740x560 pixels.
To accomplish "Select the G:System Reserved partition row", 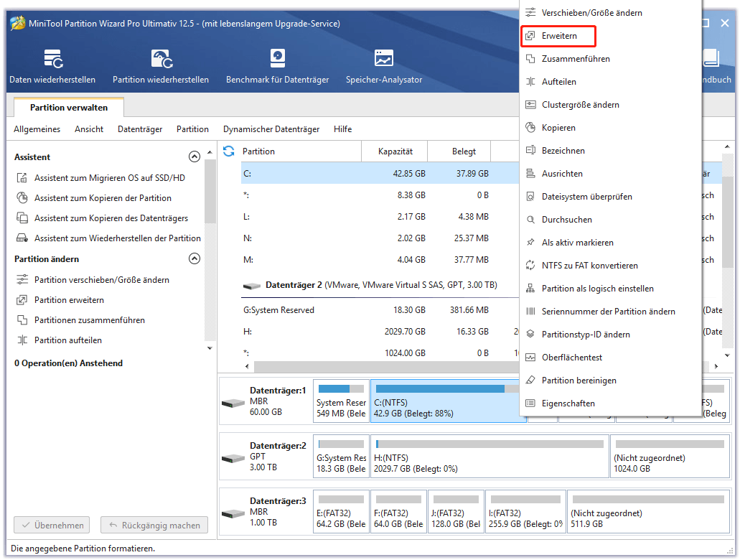I will pos(380,310).
